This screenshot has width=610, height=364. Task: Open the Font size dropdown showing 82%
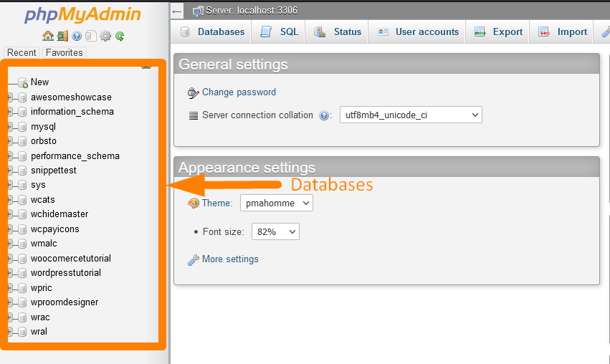tap(275, 231)
